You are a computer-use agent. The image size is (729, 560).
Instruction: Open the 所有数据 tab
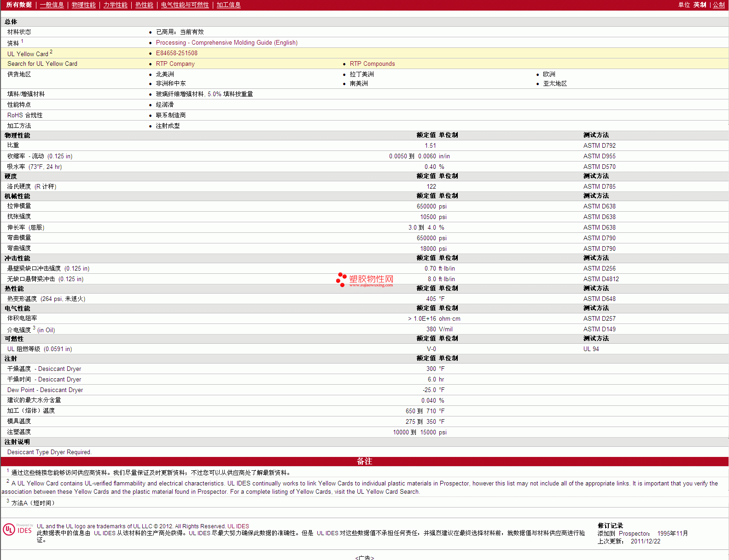[x=19, y=5]
